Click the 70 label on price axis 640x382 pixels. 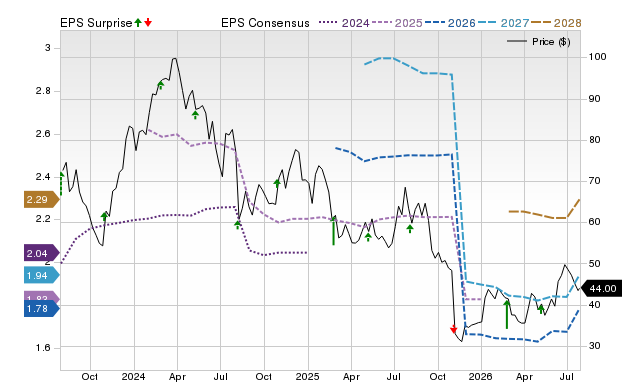[594, 180]
